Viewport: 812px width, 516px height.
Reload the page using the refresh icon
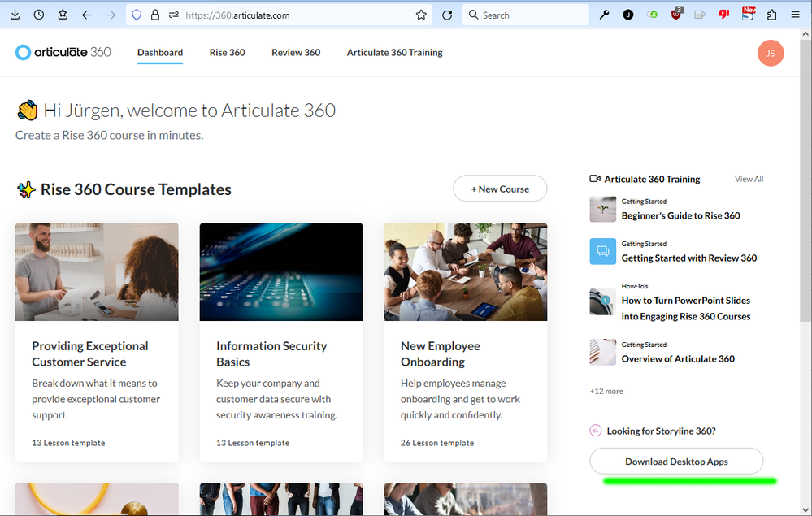[447, 15]
